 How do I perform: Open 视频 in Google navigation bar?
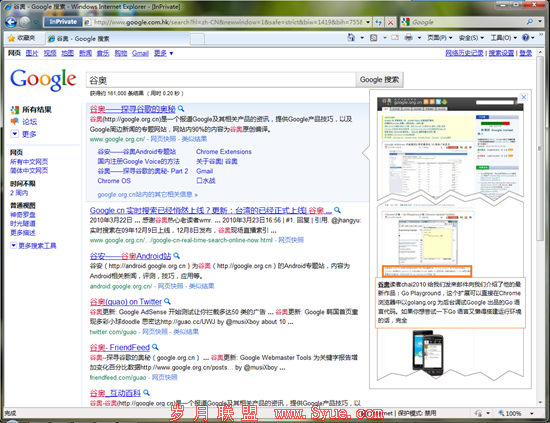coord(50,53)
